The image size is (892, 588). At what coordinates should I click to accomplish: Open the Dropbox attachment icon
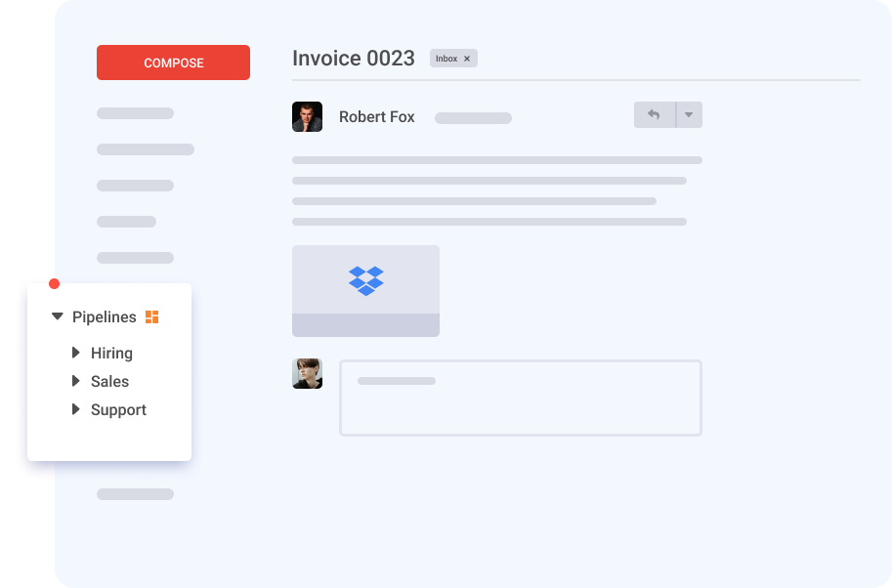click(365, 281)
